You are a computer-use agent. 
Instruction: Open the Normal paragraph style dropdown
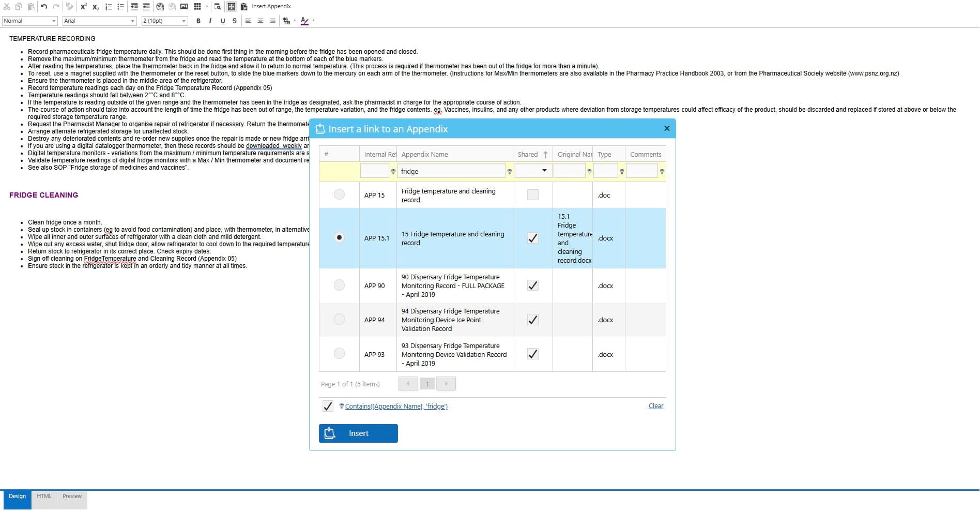[29, 21]
